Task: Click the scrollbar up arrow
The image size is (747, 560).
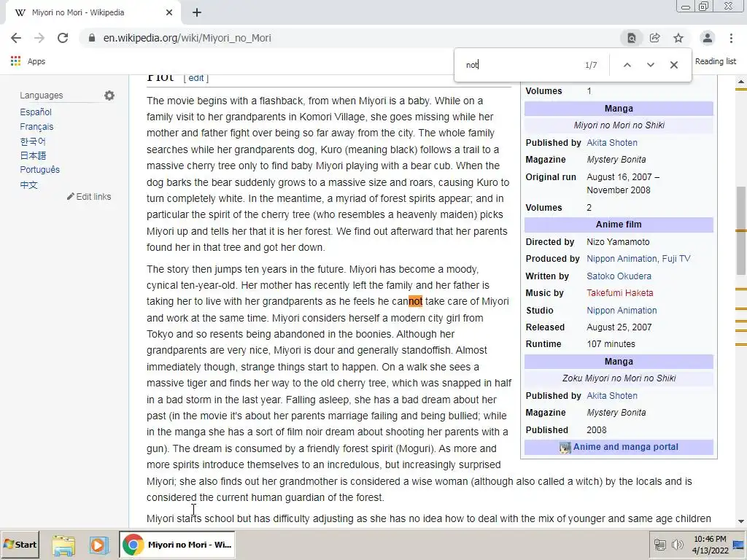Action: [741, 82]
